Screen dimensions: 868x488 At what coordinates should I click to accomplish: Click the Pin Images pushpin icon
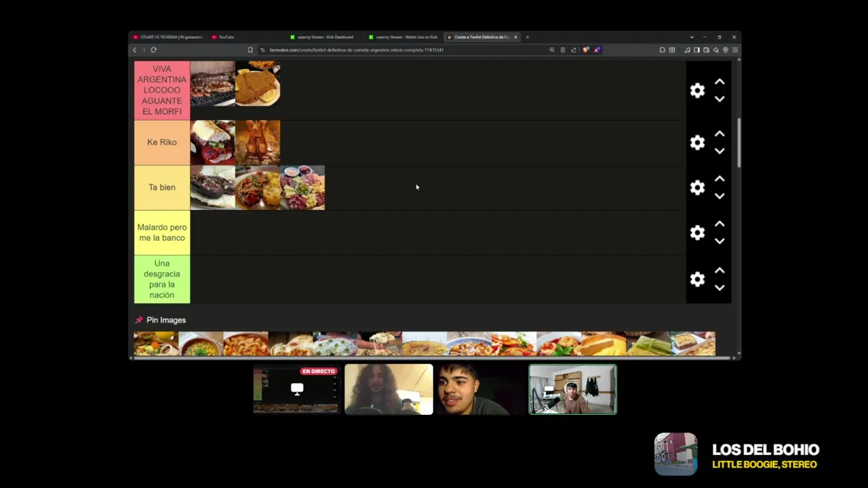pos(139,320)
